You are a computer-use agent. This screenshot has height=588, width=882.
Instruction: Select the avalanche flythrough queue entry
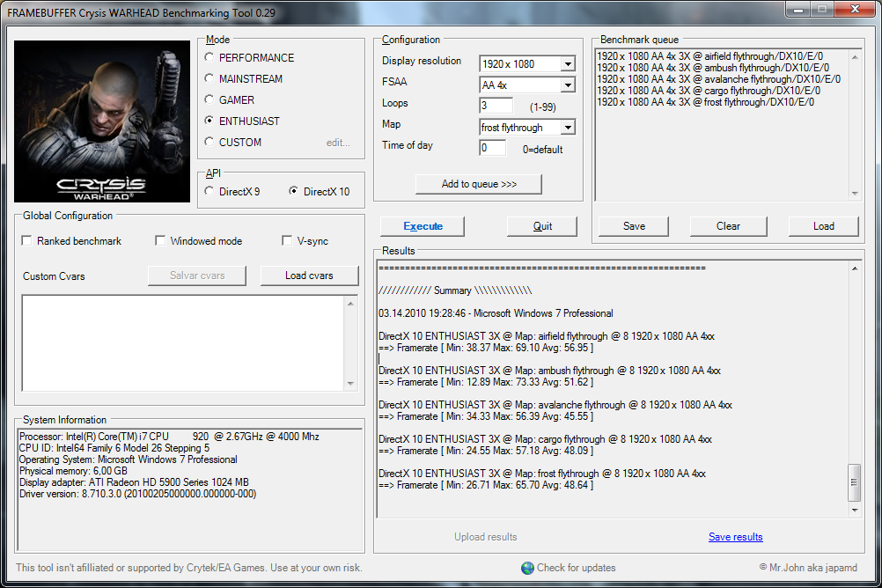pyautogui.click(x=719, y=79)
